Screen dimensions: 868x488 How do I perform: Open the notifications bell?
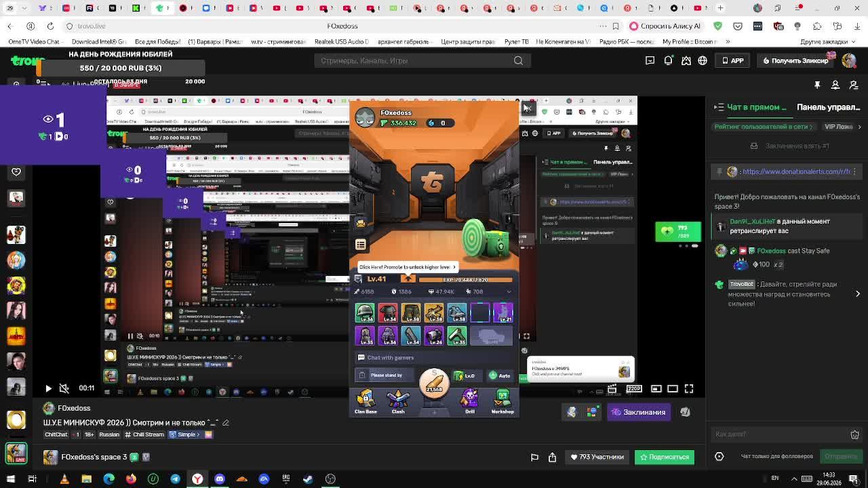[x=668, y=60]
